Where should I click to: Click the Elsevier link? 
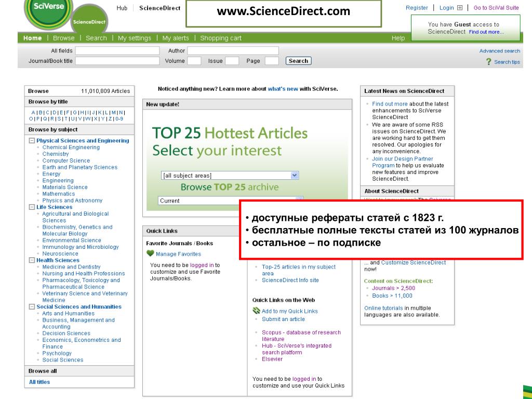coord(272,359)
